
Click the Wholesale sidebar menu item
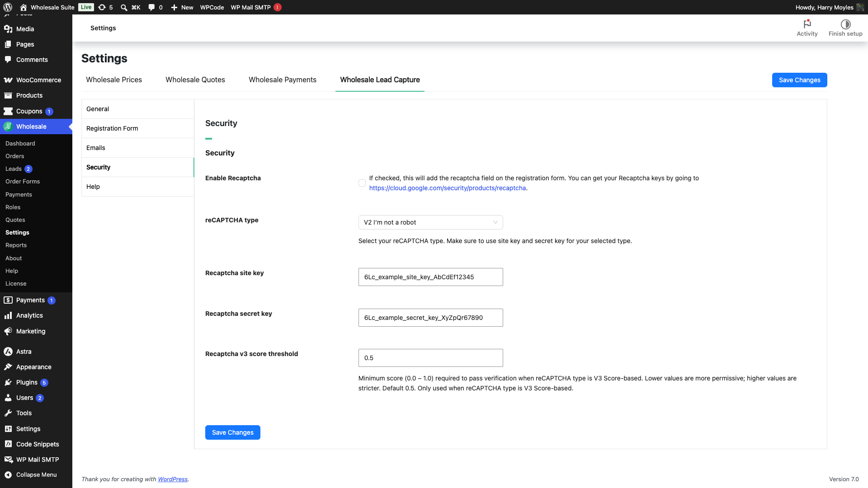[36, 127]
